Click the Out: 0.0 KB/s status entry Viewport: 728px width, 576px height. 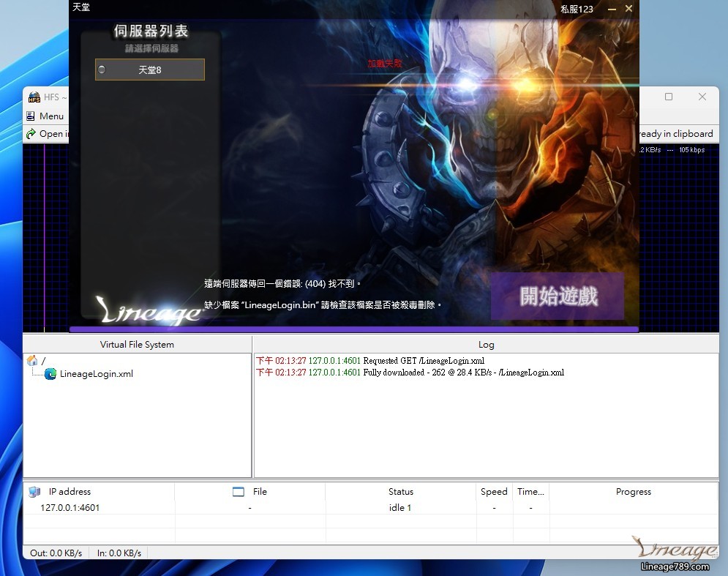(56, 553)
